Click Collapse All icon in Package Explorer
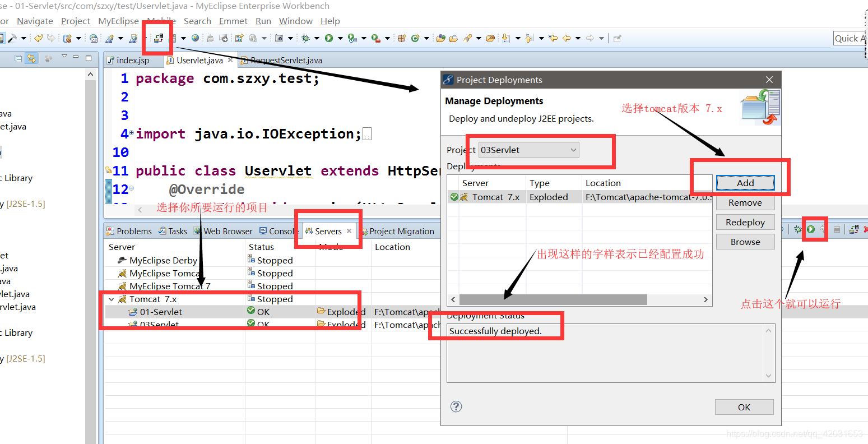The height and width of the screenshot is (444, 868). (x=18, y=58)
